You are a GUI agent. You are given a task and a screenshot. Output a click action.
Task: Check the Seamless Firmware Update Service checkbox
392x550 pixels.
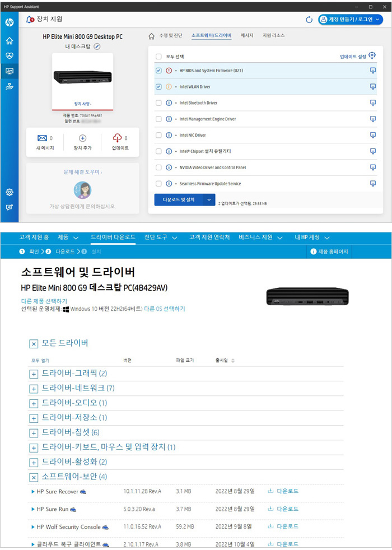click(158, 184)
